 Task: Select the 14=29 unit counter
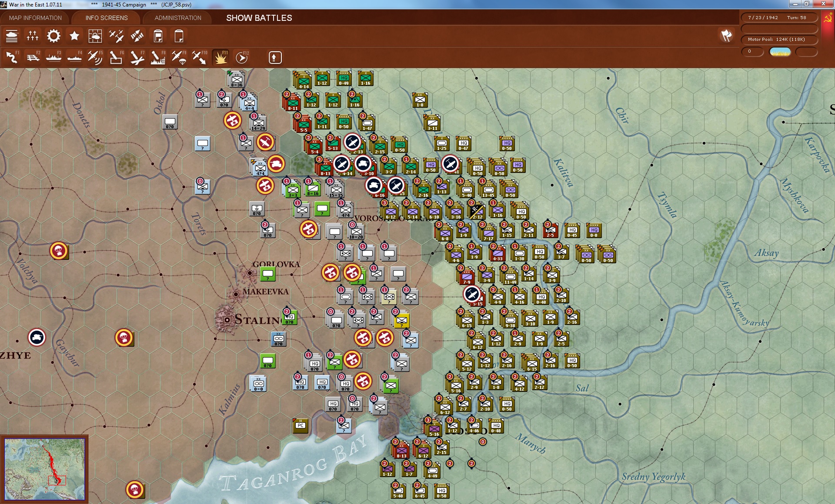(258, 123)
